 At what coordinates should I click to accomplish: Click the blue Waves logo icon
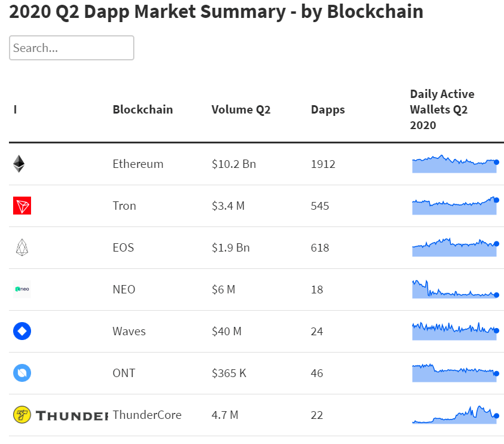22,331
